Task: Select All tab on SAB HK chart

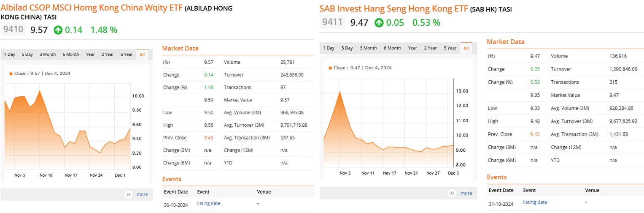Action: coord(466,48)
